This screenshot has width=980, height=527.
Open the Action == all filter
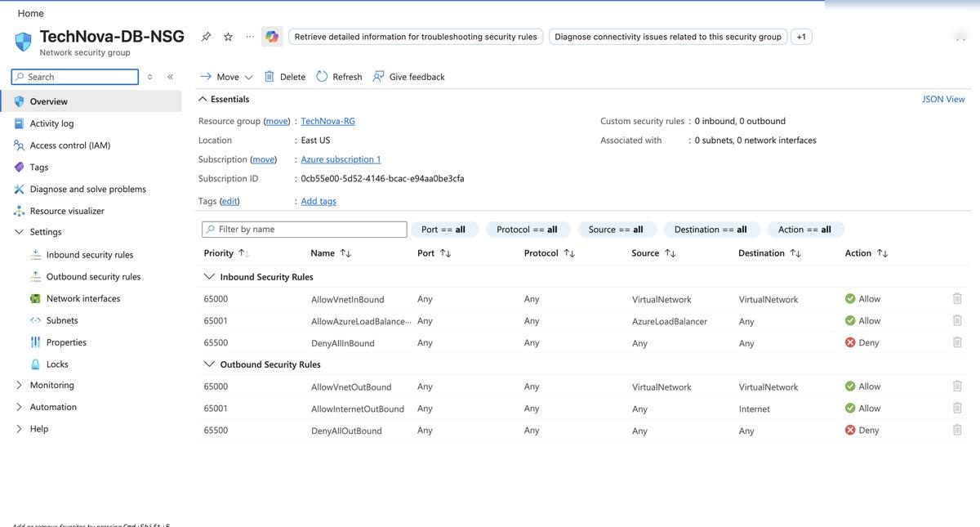click(x=804, y=230)
